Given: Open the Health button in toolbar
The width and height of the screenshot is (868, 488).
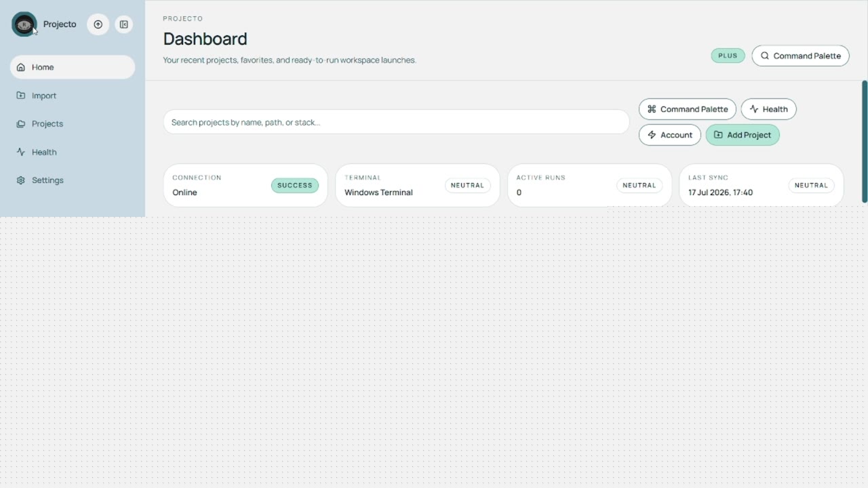Looking at the screenshot, I should (768, 109).
